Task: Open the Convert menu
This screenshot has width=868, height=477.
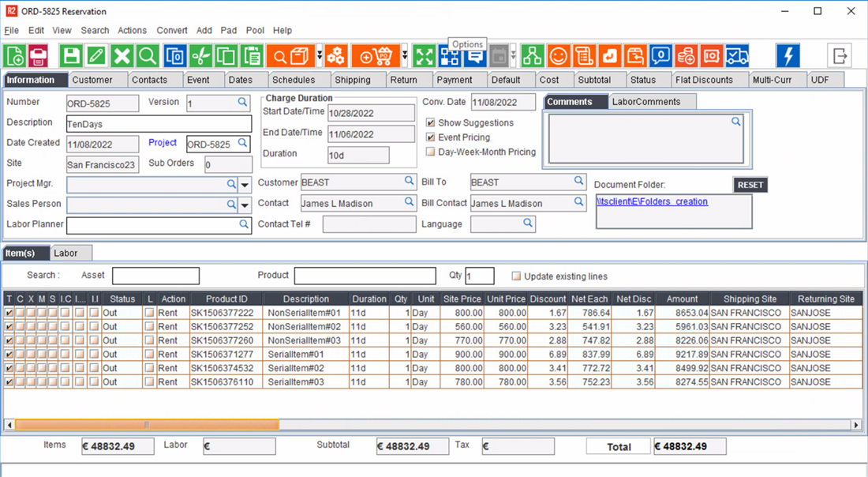Action: (x=172, y=31)
